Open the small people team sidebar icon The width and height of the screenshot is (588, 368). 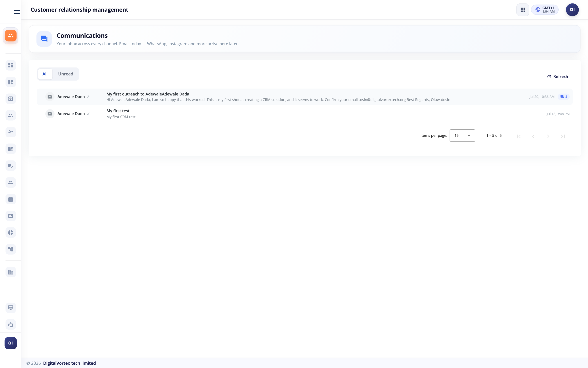coord(10,182)
